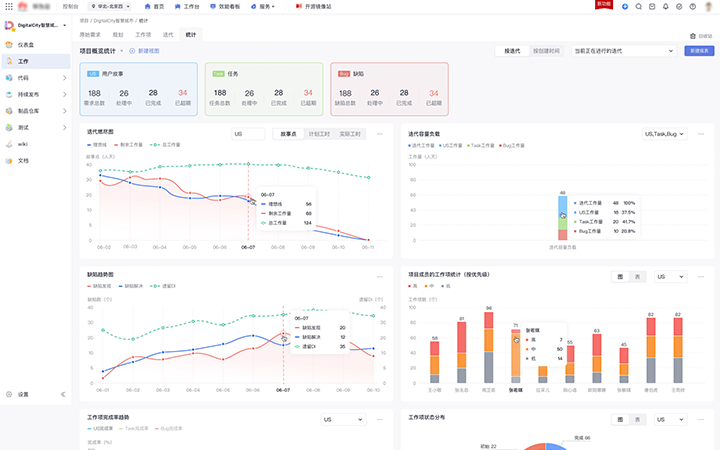720x450 pixels.
Task: Open US dropdown on 工作项完成率趋势 card
Action: point(343,419)
